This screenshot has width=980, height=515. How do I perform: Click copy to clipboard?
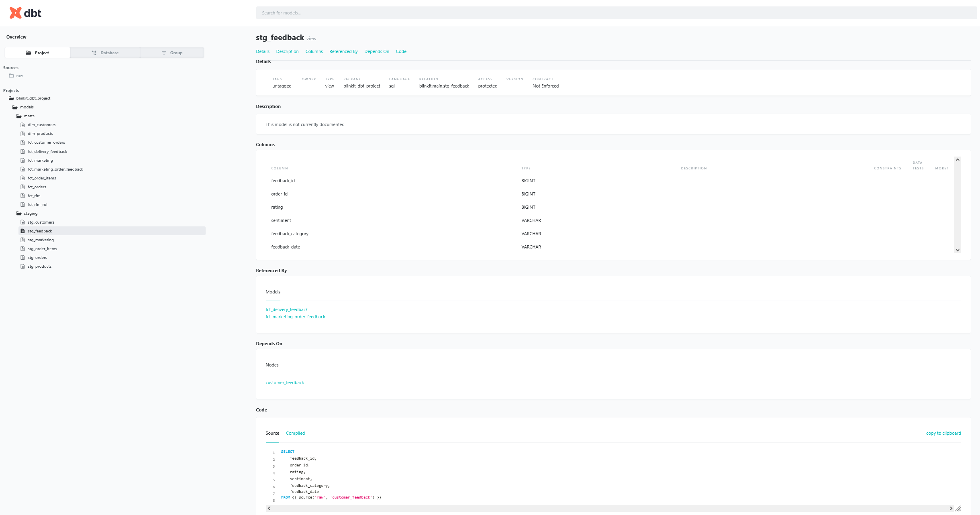(x=943, y=433)
